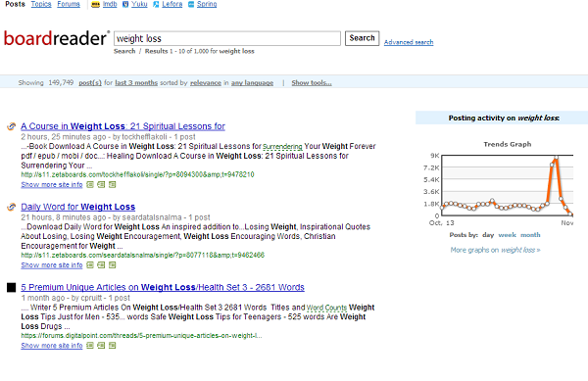Click middle green icon under 'Daily Word' result
This screenshot has width=588, height=381.
coord(101,265)
